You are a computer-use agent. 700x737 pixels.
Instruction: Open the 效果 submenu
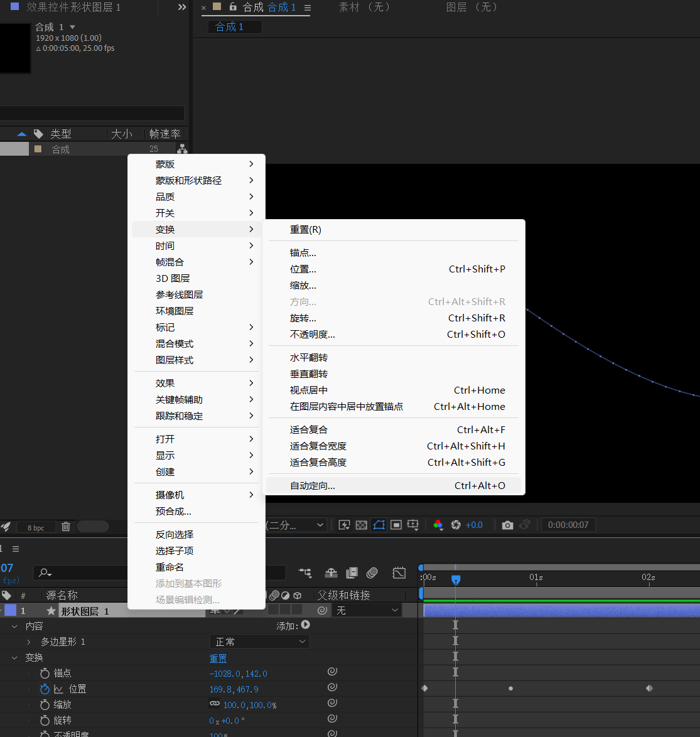(x=196, y=383)
